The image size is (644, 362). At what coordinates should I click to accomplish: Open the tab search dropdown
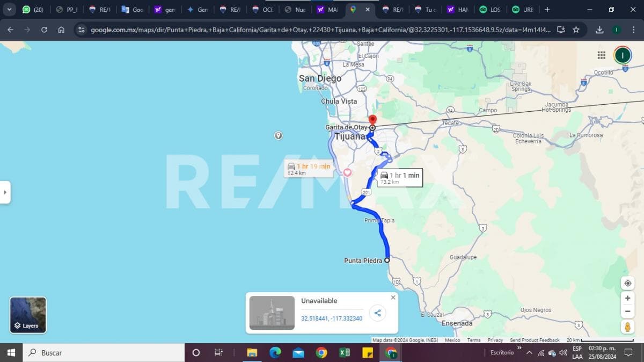[9, 10]
